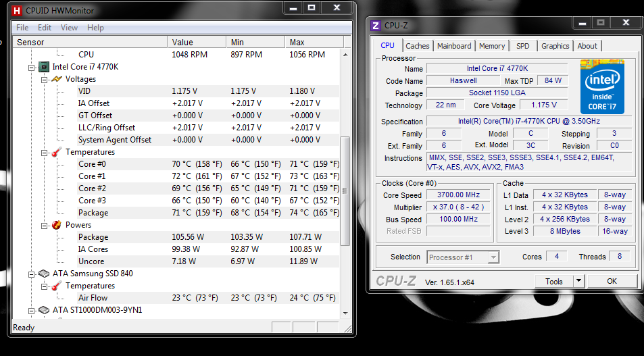Switch to the Memory tab
Image resolution: width=644 pixels, height=356 pixels.
(492, 46)
